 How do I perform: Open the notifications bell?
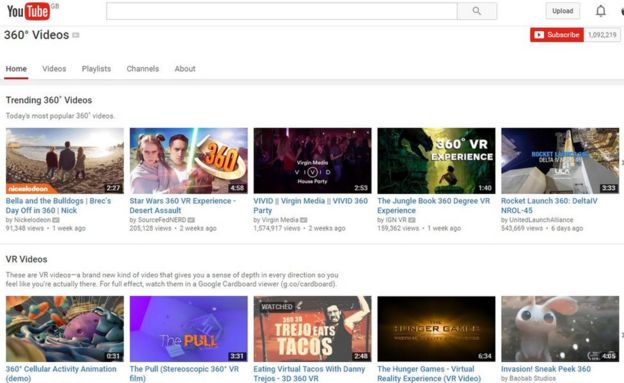pos(601,11)
